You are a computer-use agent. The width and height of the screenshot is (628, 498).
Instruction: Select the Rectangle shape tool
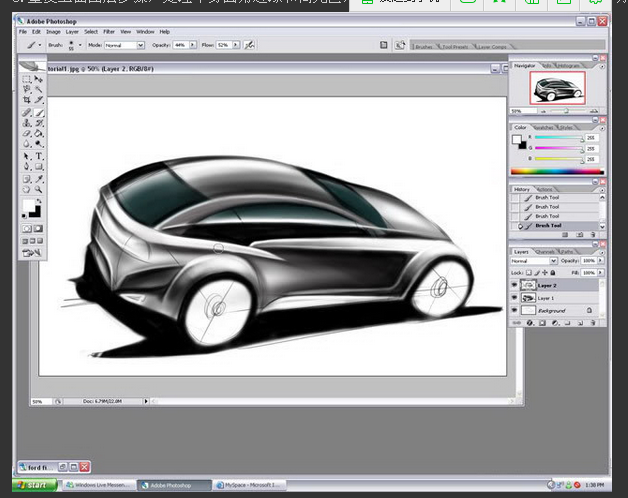click(38, 166)
